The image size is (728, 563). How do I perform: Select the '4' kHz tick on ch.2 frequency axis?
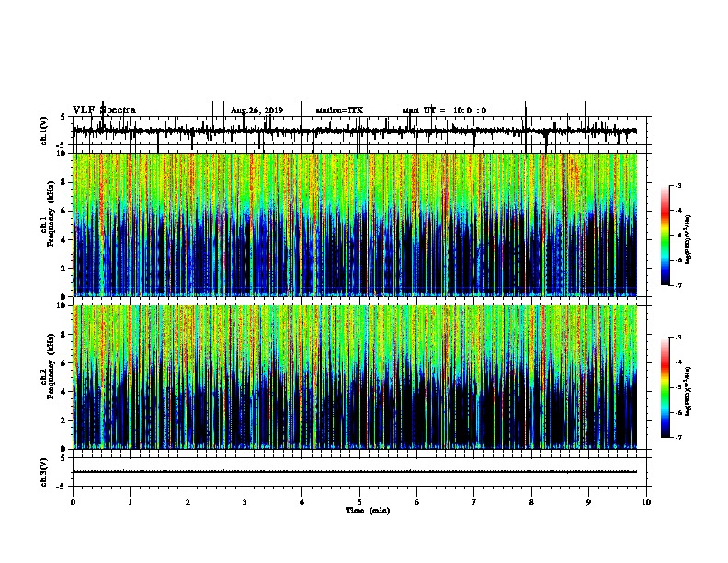(x=63, y=392)
